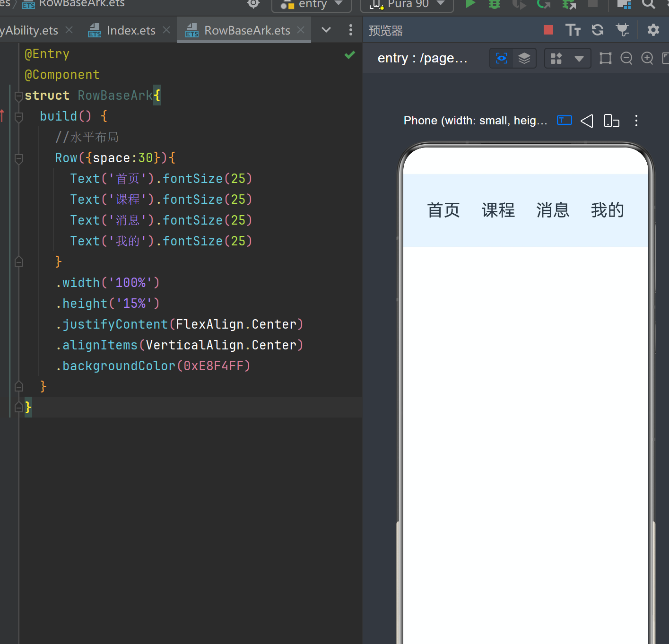Click the 0xE8F4FF color value in code
669x644 pixels.
[213, 366]
